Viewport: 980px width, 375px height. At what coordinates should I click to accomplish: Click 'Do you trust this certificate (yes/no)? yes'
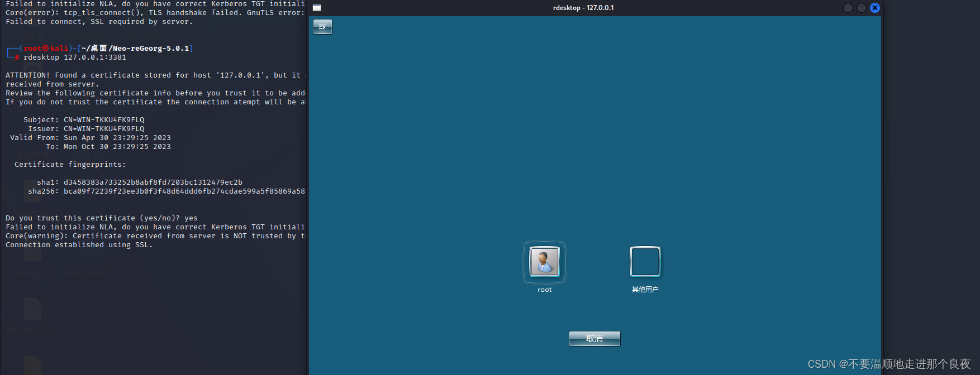(x=102, y=218)
